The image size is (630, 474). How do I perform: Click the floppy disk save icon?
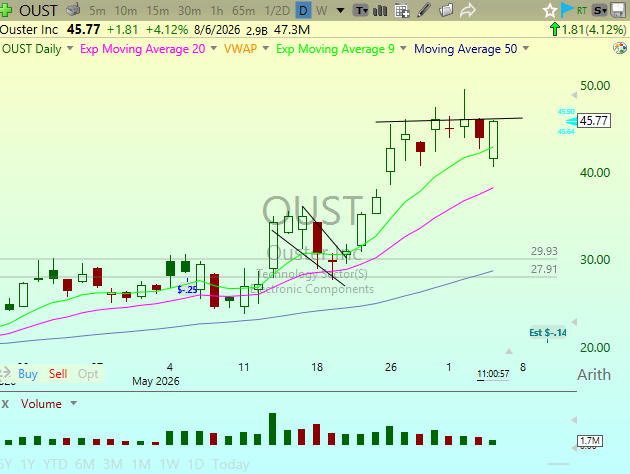(x=619, y=10)
